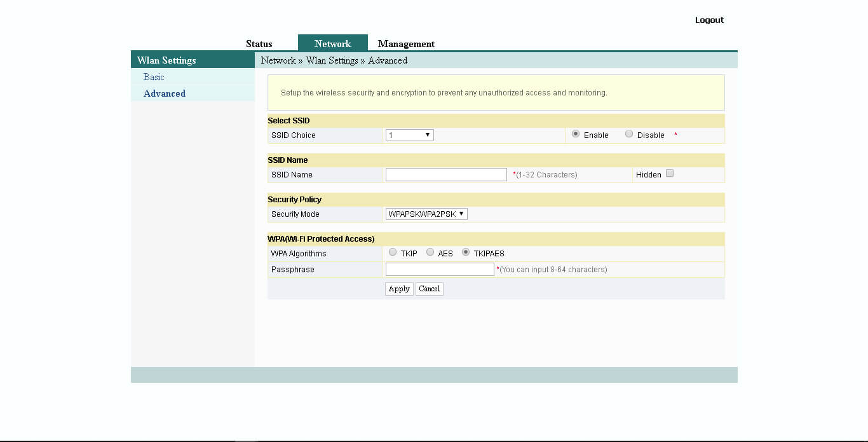868x442 pixels.
Task: Select Advanced in the sidebar
Action: pos(165,93)
